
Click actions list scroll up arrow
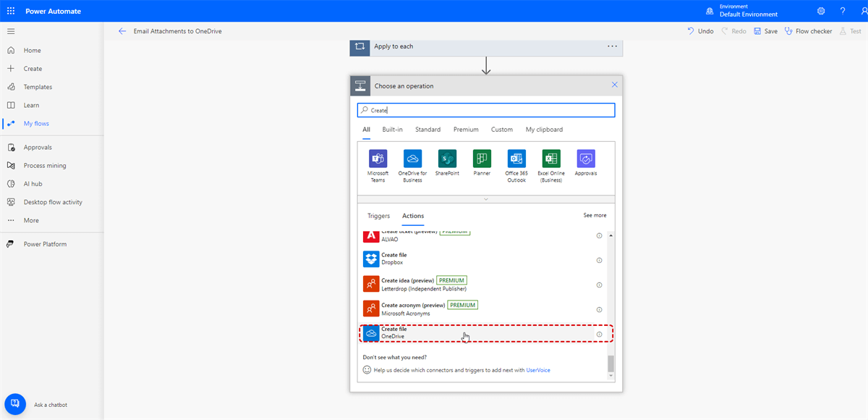coord(610,236)
